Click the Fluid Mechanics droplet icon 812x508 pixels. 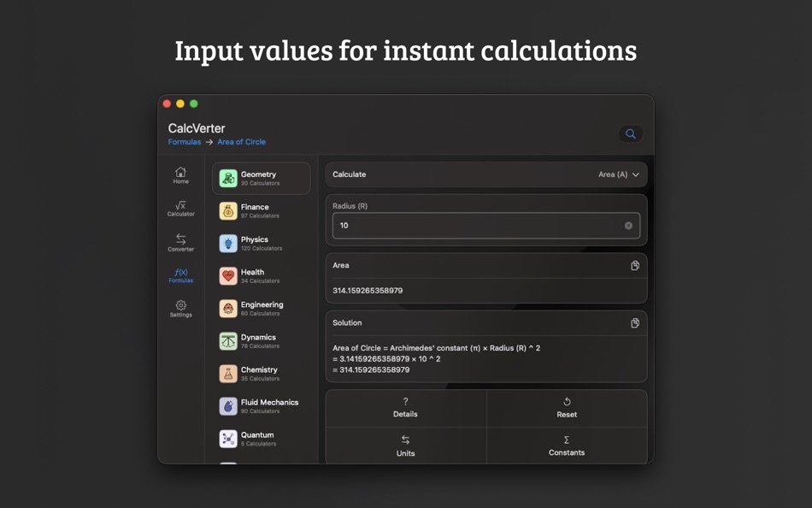point(228,406)
